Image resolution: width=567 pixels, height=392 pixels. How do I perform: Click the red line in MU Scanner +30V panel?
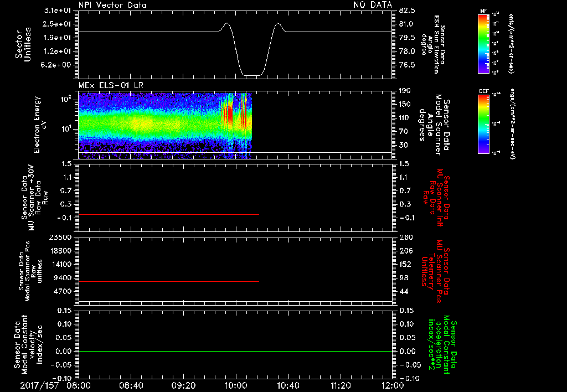pos(169,214)
